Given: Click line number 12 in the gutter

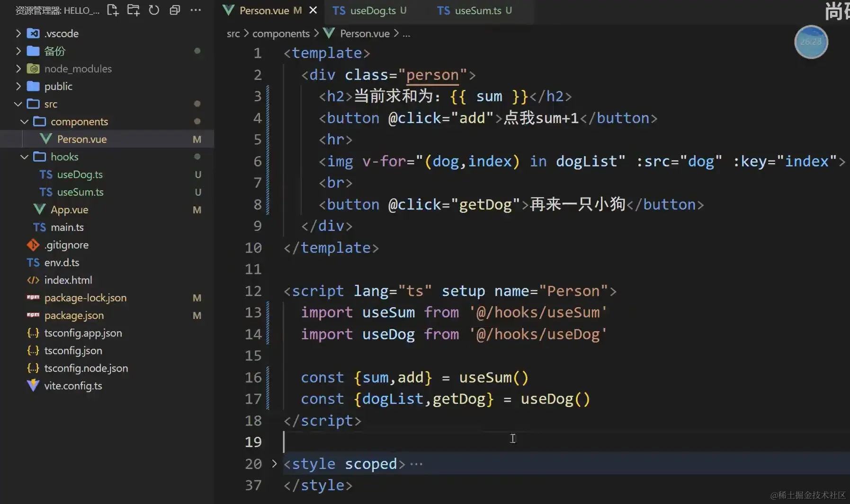Looking at the screenshot, I should click(253, 291).
